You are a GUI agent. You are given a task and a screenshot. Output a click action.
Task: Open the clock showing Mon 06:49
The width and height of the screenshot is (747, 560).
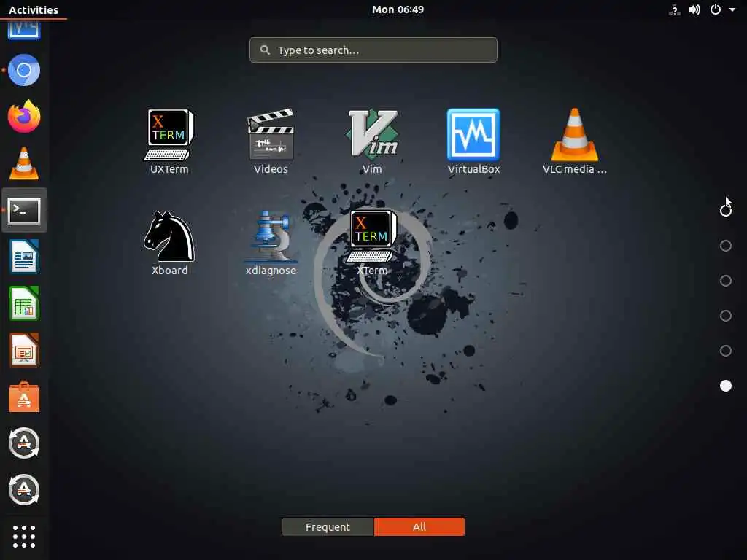pyautogui.click(x=398, y=9)
